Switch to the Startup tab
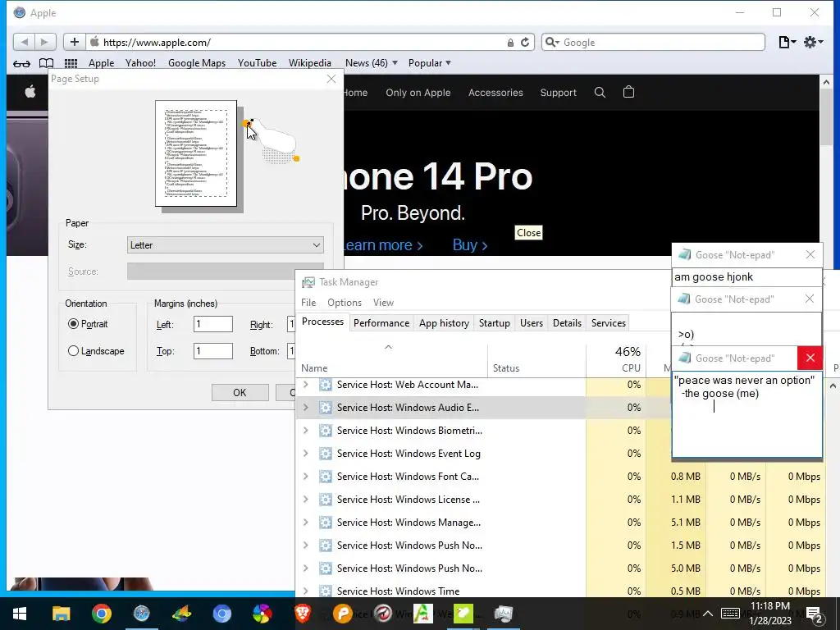This screenshot has height=630, width=840. [495, 323]
